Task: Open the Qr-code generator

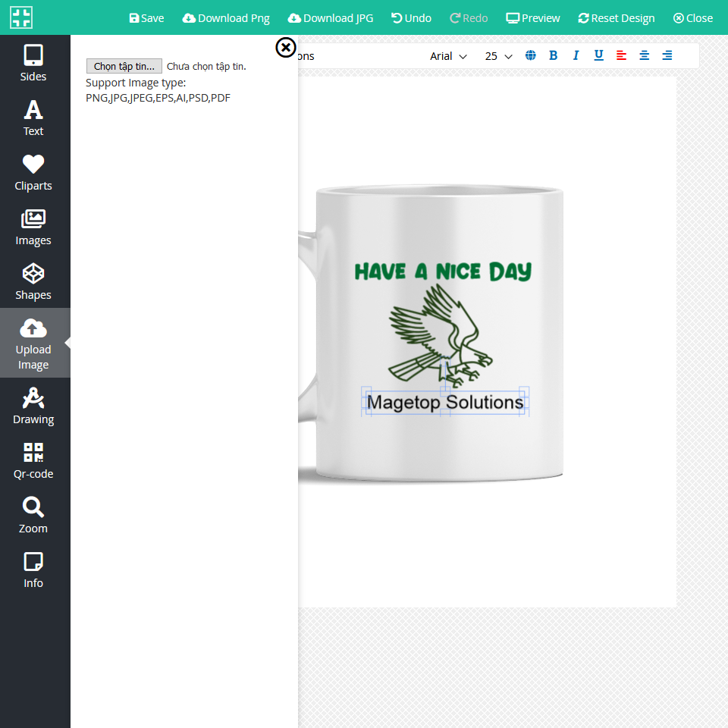Action: (x=33, y=460)
